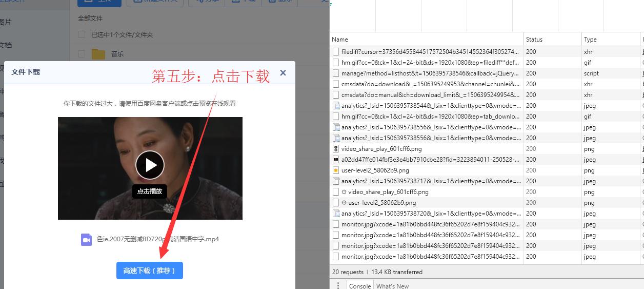Click the 高速下载(推荐) download button

click(x=150, y=271)
